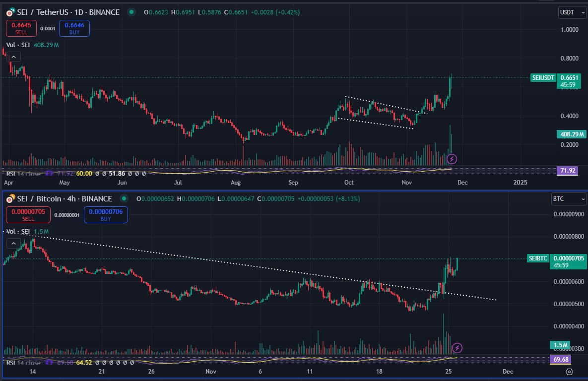This screenshot has width=588, height=381.
Task: Click the 0.6646 BUY button
Action: (x=74, y=28)
